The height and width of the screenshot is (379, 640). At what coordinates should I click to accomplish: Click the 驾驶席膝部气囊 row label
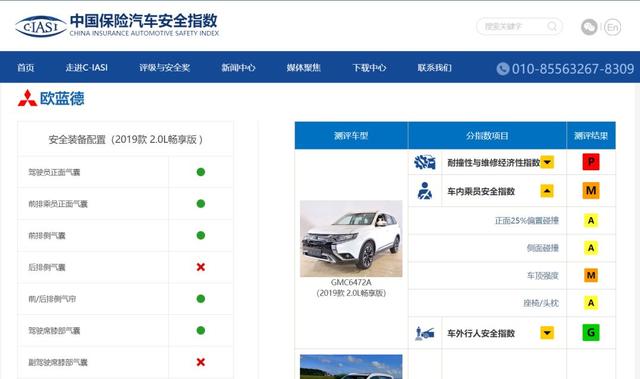(x=54, y=331)
